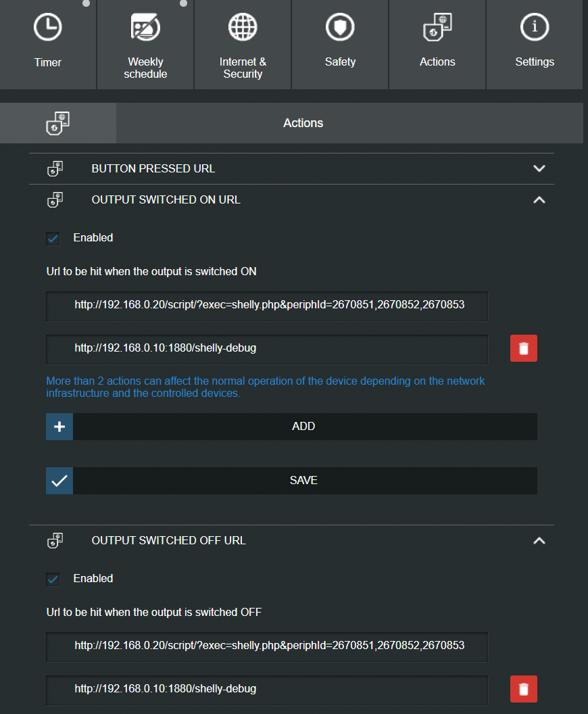
Task: Click the Settings info icon
Action: coord(535,28)
